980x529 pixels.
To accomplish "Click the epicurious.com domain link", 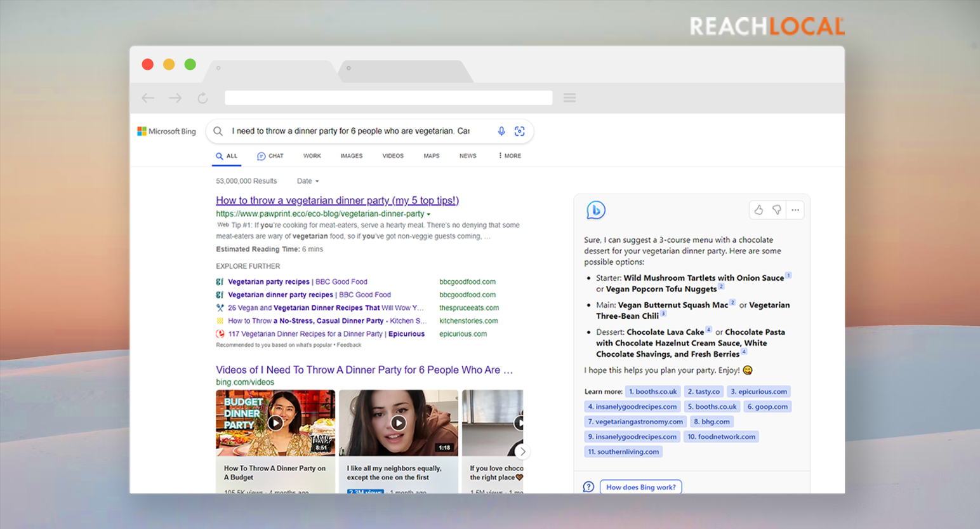I will tap(463, 334).
